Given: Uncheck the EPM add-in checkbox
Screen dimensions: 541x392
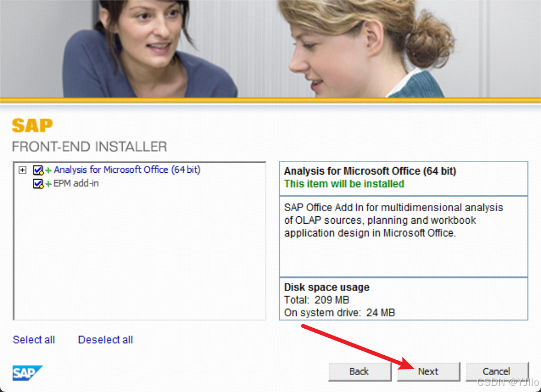Looking at the screenshot, I should coord(38,184).
